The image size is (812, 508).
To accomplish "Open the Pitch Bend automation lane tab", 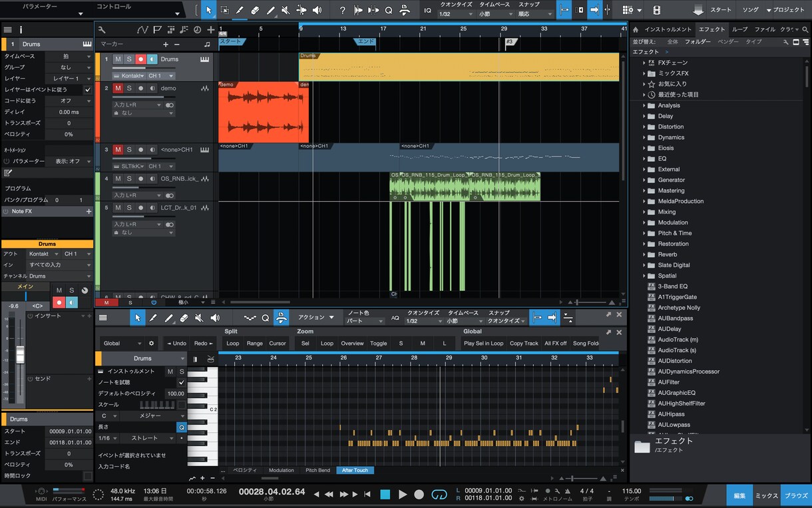I will pos(317,470).
